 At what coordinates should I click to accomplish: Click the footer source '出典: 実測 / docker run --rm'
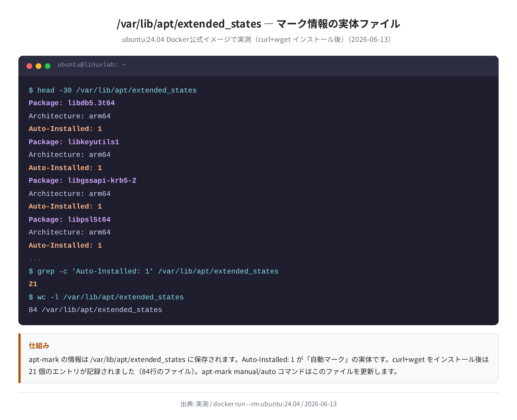[x=258, y=404]
